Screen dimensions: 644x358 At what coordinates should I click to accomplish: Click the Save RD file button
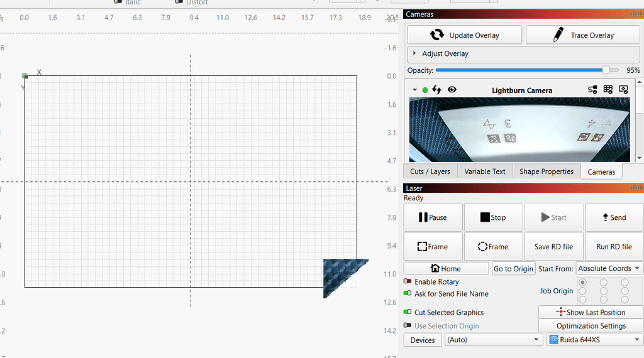(x=553, y=246)
